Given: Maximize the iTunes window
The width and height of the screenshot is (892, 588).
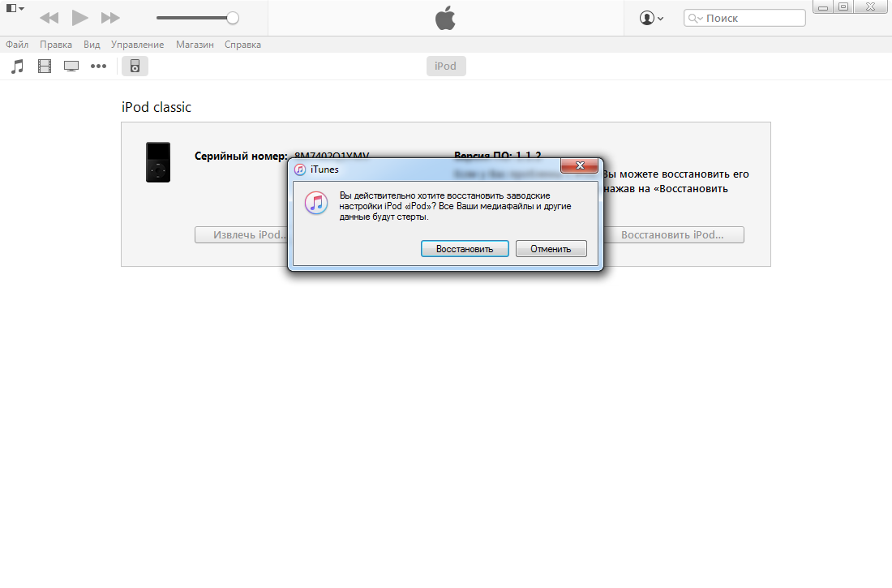Looking at the screenshot, I should 843,6.
